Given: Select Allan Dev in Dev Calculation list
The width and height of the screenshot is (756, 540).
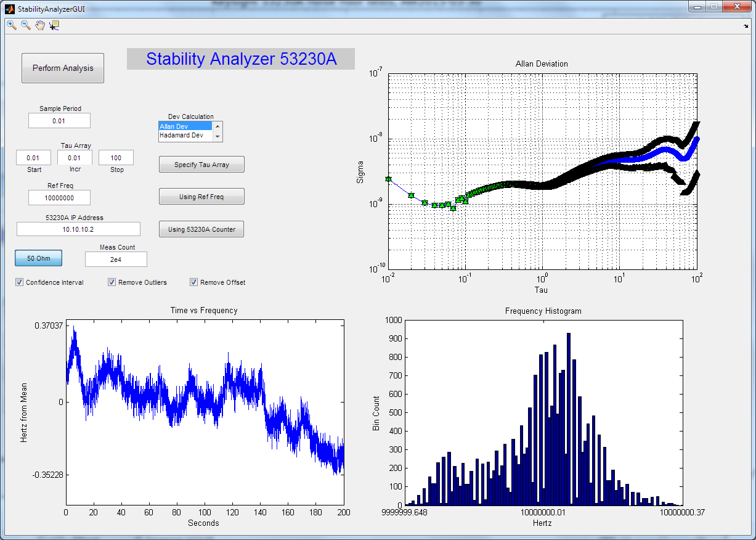Looking at the screenshot, I should pyautogui.click(x=185, y=126).
